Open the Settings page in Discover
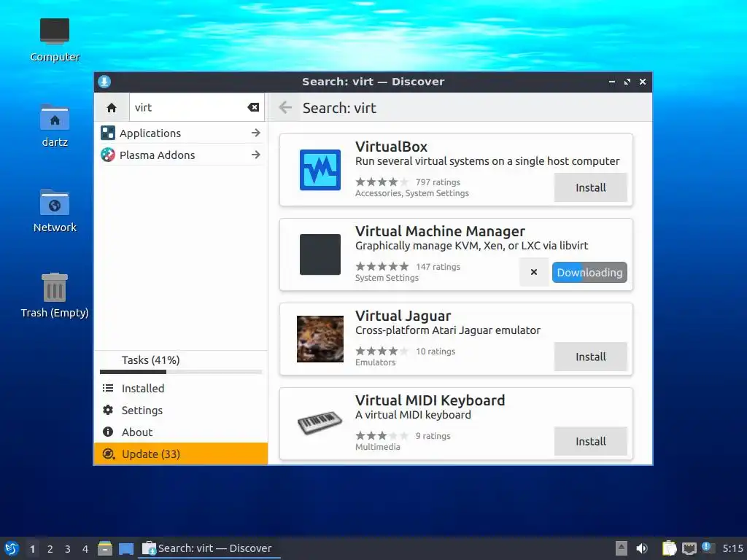 coord(181,410)
